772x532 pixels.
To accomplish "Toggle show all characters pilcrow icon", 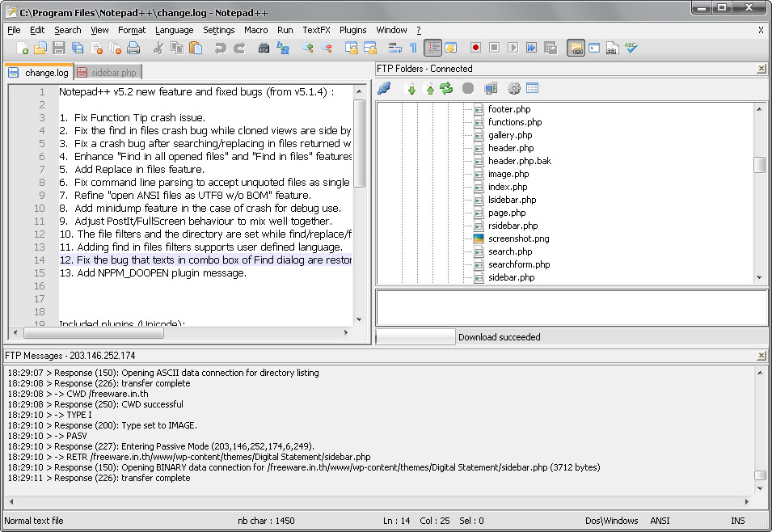I will [413, 48].
